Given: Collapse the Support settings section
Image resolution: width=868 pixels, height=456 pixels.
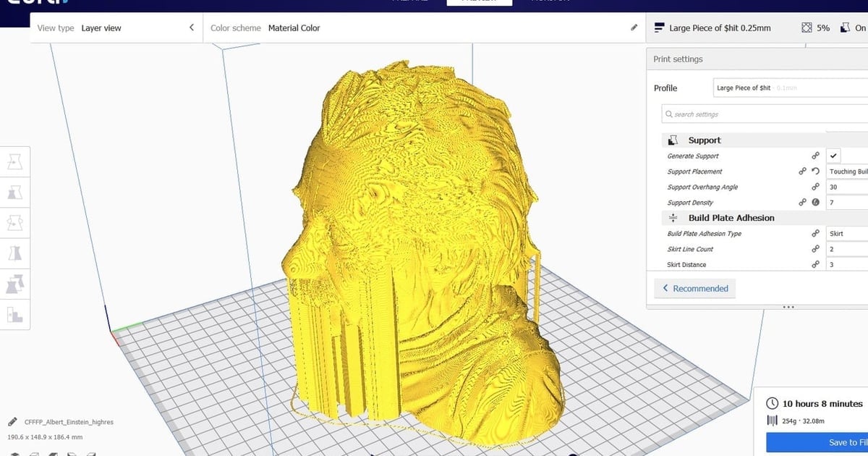Looking at the screenshot, I should click(704, 140).
